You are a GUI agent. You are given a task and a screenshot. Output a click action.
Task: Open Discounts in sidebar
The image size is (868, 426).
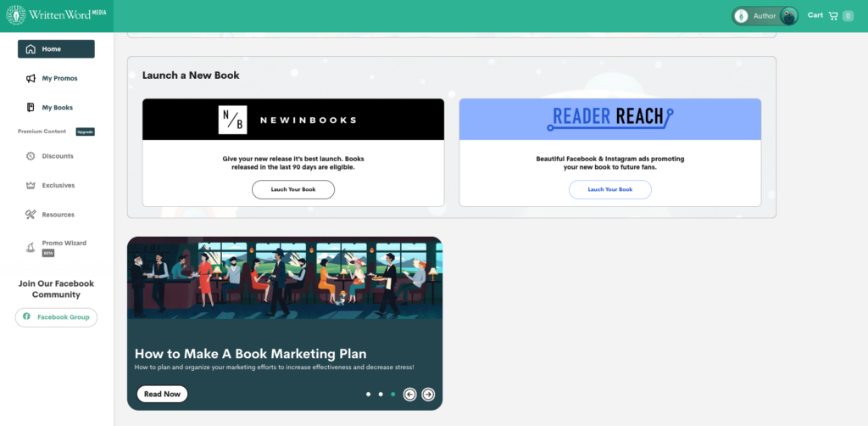click(56, 156)
